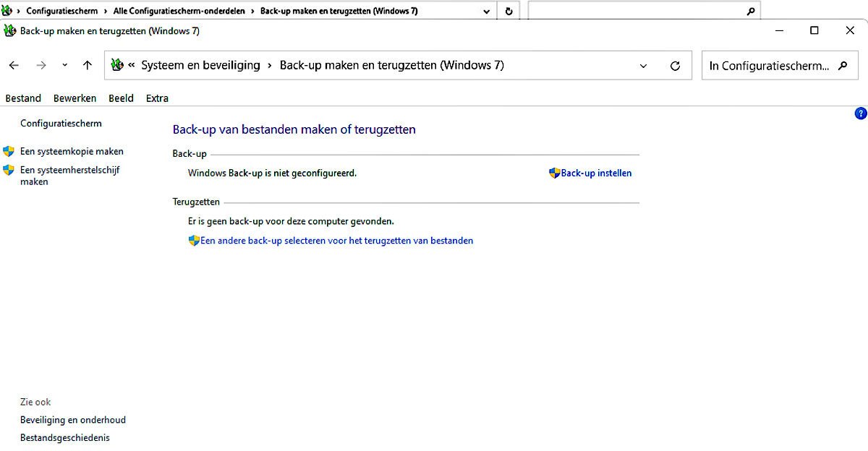Go up one level with up arrow
Screen dimensions: 868x451
coord(88,65)
